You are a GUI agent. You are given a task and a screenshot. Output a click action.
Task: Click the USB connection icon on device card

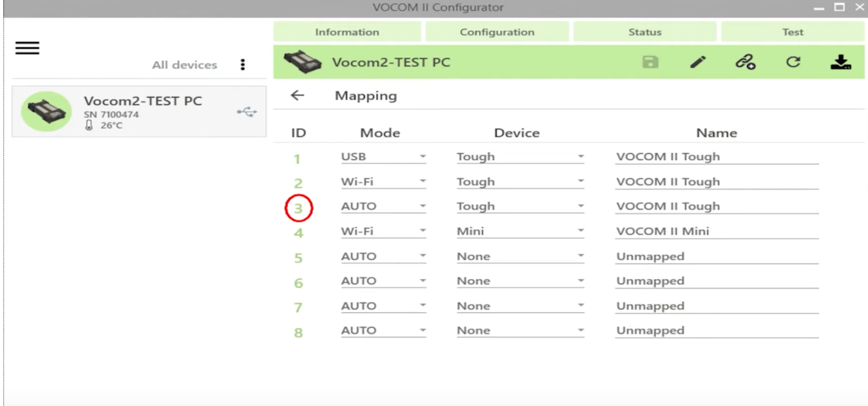click(247, 112)
